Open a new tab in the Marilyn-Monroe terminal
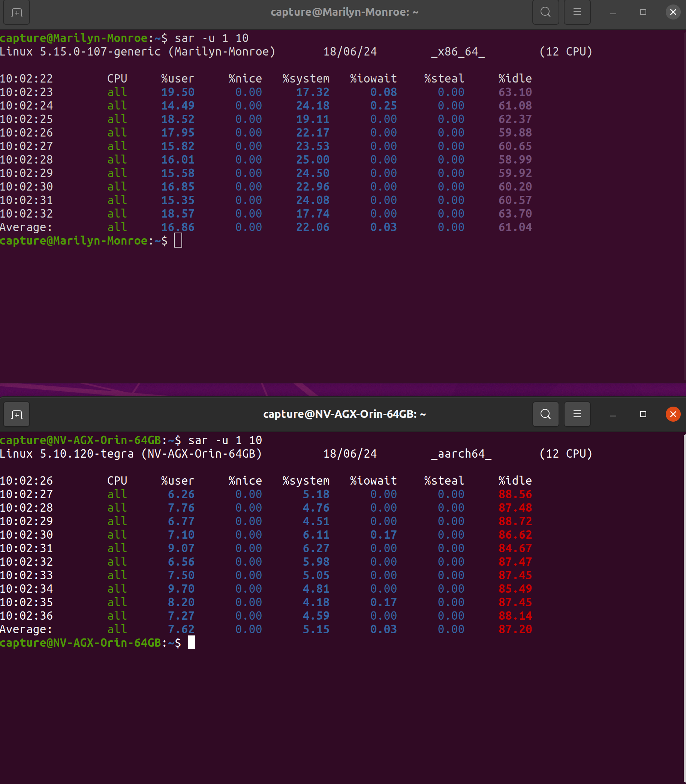 [16, 12]
